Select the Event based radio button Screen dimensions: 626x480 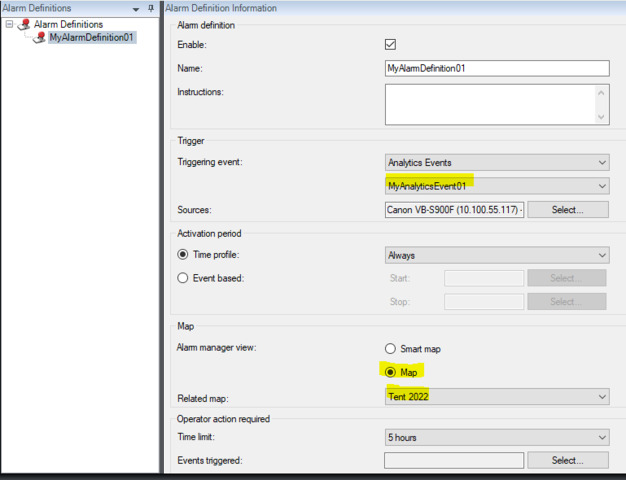(x=183, y=279)
